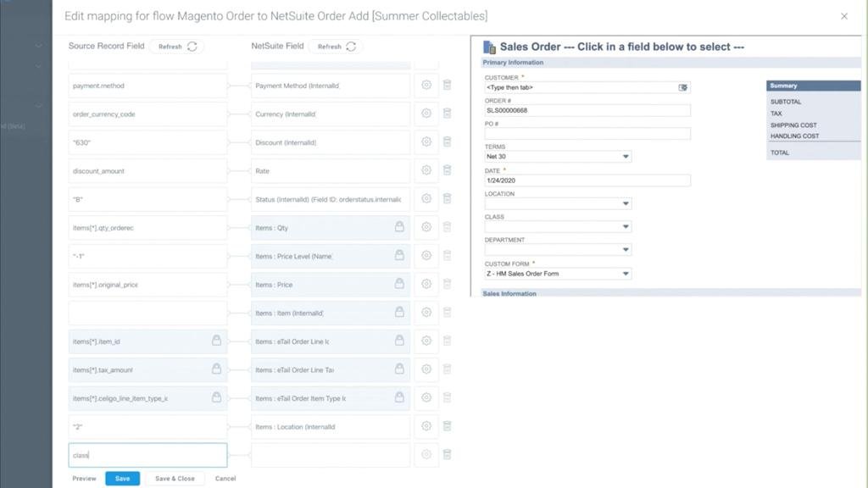The image size is (868, 488).
Task: Click the Order # field
Action: click(x=587, y=111)
